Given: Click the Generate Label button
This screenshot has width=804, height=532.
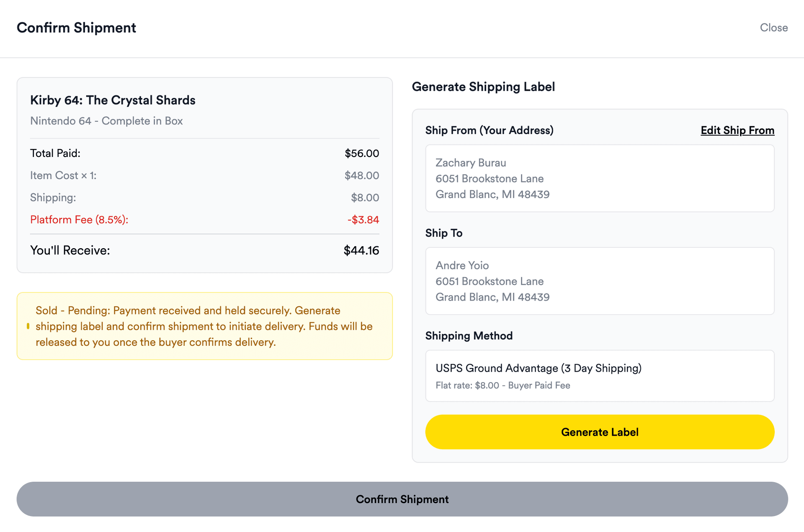Looking at the screenshot, I should (600, 432).
